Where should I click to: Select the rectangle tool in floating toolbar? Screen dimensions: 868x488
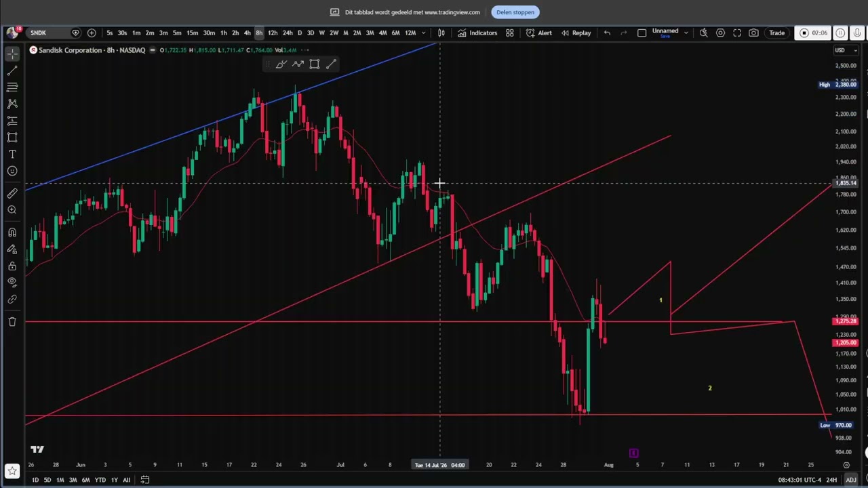coord(315,64)
